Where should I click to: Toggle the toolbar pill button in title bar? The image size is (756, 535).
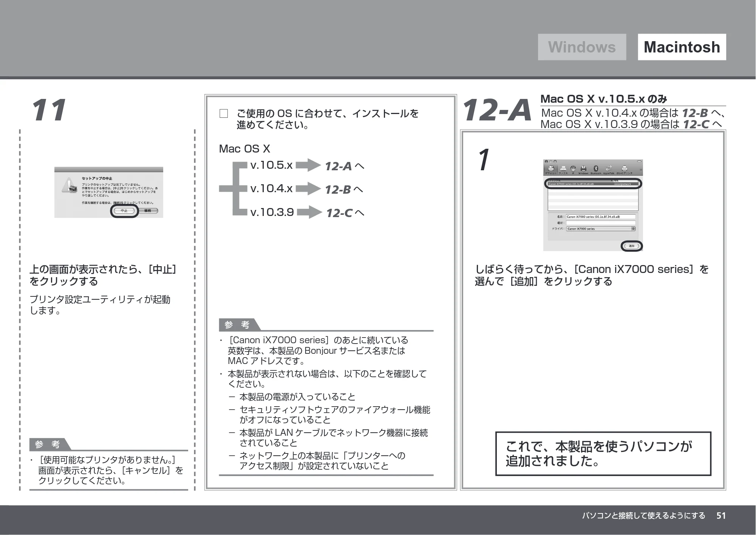coord(639,162)
